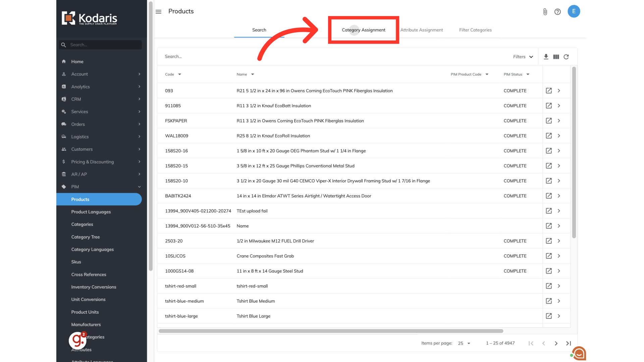This screenshot has width=644, height=362.
Task: Open the chat support bubble icon
Action: 579,353
